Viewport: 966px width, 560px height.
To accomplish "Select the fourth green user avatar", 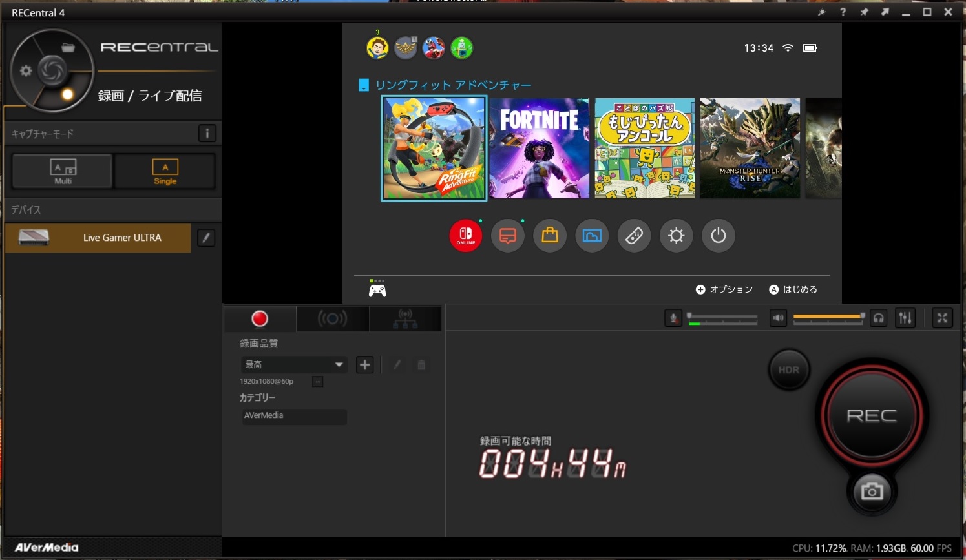I will pyautogui.click(x=461, y=48).
